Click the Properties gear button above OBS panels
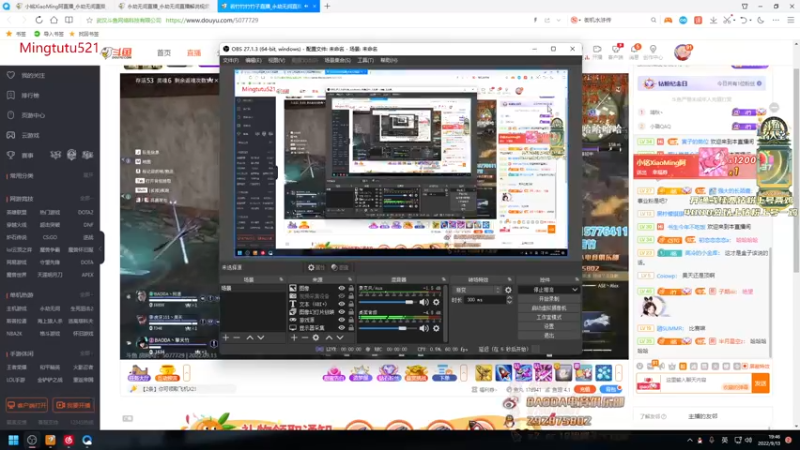 (x=316, y=267)
